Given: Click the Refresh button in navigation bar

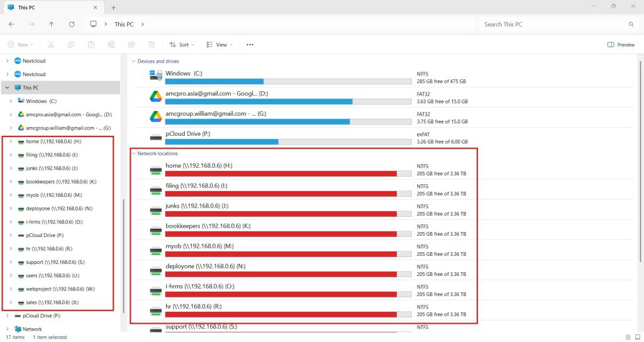Looking at the screenshot, I should pyautogui.click(x=72, y=24).
